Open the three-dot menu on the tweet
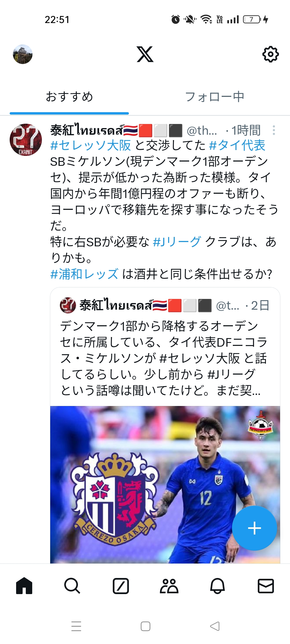The width and height of the screenshot is (290, 644). tap(274, 130)
